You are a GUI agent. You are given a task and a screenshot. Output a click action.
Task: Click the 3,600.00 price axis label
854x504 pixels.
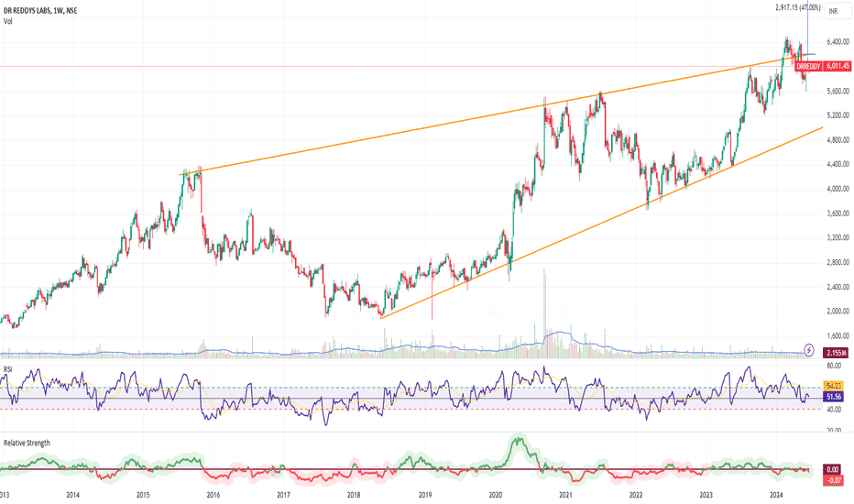(838, 214)
